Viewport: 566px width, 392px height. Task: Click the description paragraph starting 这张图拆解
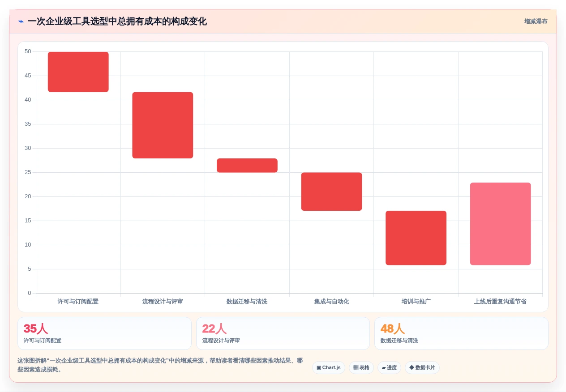coord(160,365)
